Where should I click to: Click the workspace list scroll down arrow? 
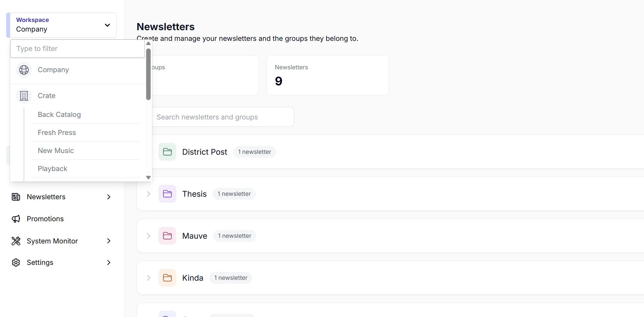point(148,178)
